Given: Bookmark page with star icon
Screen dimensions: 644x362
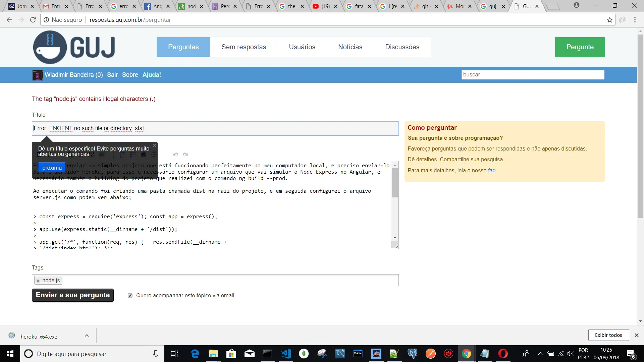Looking at the screenshot, I should (x=609, y=20).
